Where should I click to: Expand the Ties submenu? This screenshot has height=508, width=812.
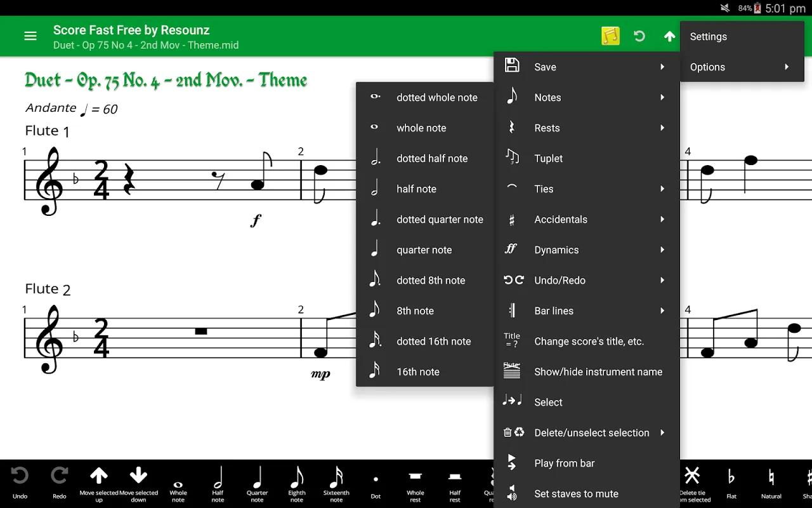coord(587,189)
